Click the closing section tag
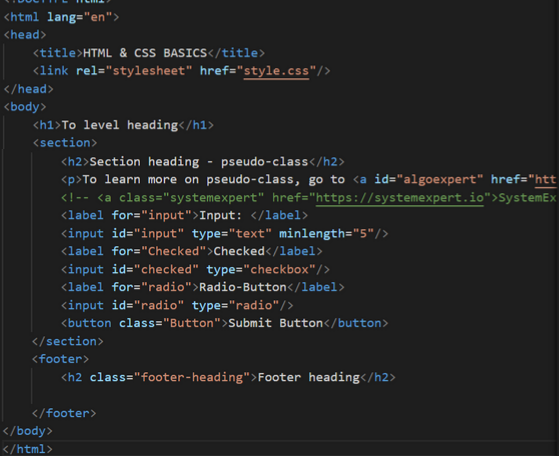This screenshot has width=559, height=456. pos(68,341)
